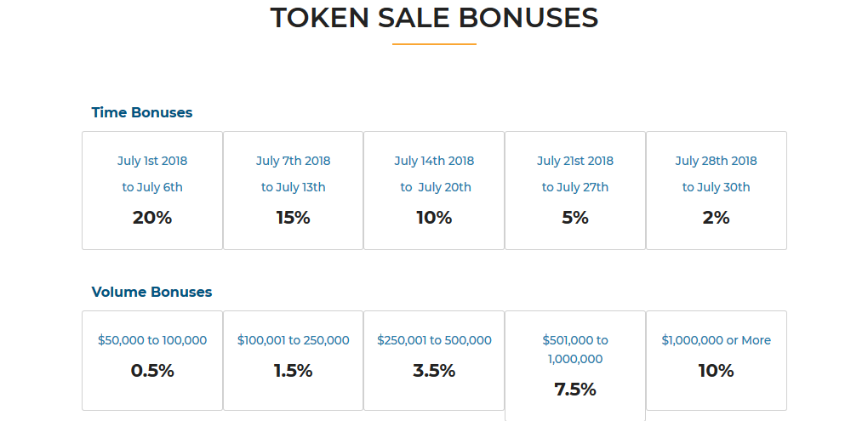The height and width of the screenshot is (421, 868).
Task: Click the 20% time bonus value
Action: pyautogui.click(x=152, y=218)
